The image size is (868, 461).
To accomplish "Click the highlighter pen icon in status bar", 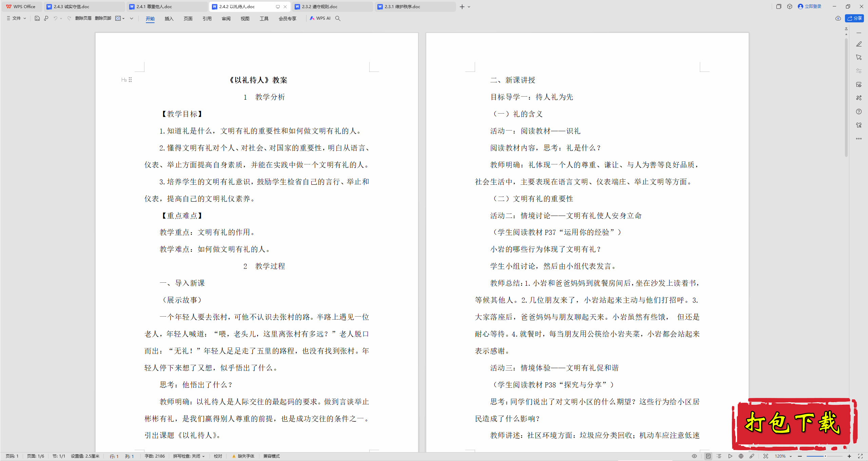I will point(752,456).
